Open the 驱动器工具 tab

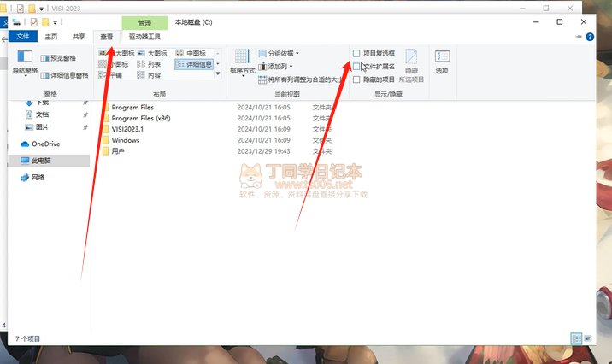[144, 36]
